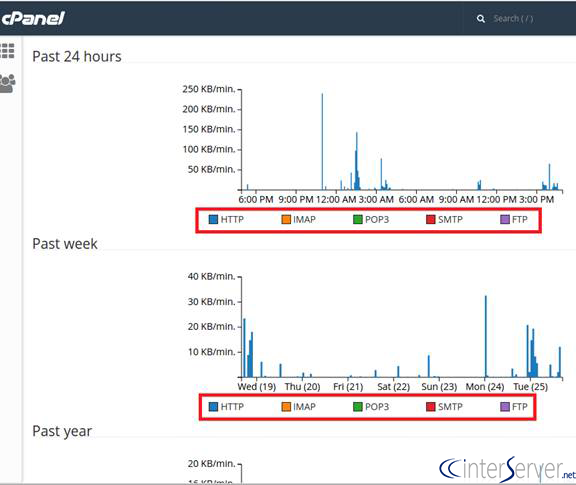Click the Wed (19) day label

[256, 387]
